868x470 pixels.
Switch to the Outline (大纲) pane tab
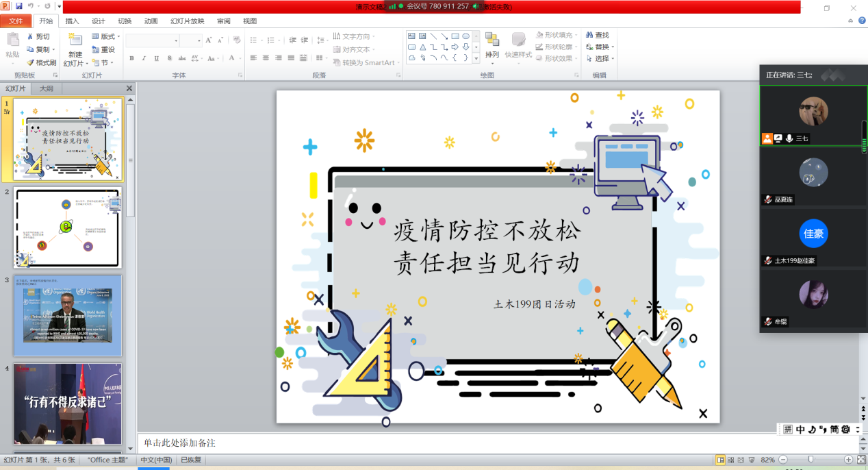tap(46, 88)
